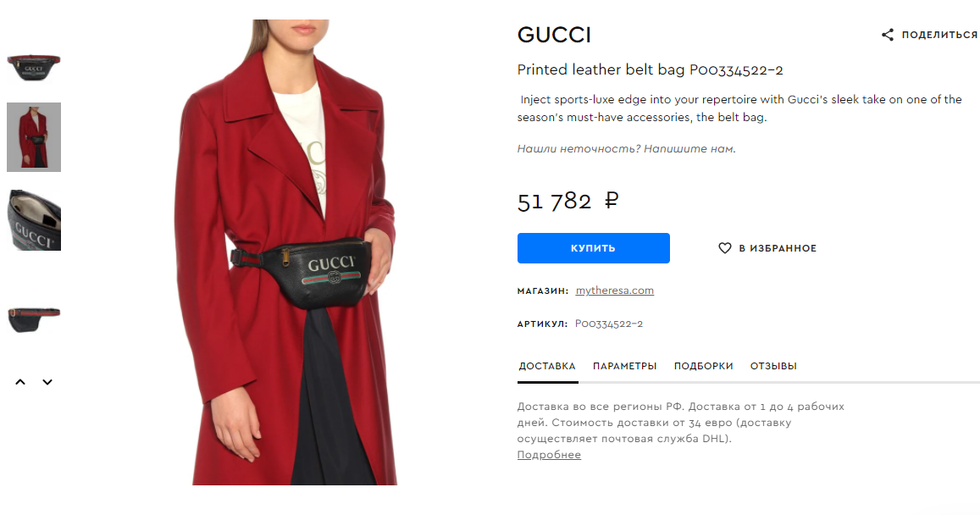Click 'Нашли неточность? Напишите нам.' link
The width and height of the screenshot is (980, 515).
click(626, 149)
